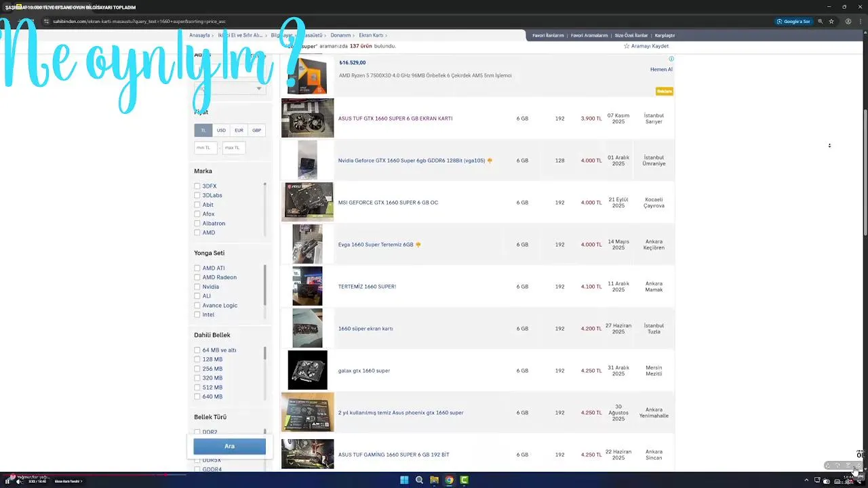The height and width of the screenshot is (488, 868).
Task: Click the yellow Reklam badge
Action: coord(665,91)
